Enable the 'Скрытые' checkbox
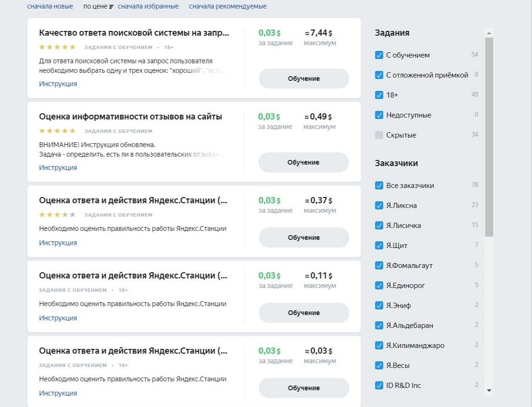532x407 pixels. pyautogui.click(x=379, y=135)
